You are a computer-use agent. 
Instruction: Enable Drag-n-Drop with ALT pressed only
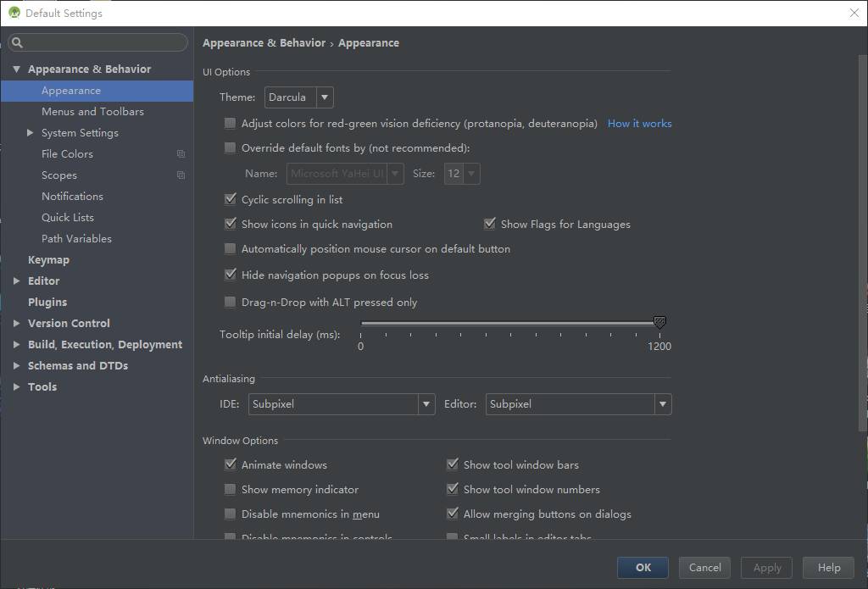tap(230, 302)
